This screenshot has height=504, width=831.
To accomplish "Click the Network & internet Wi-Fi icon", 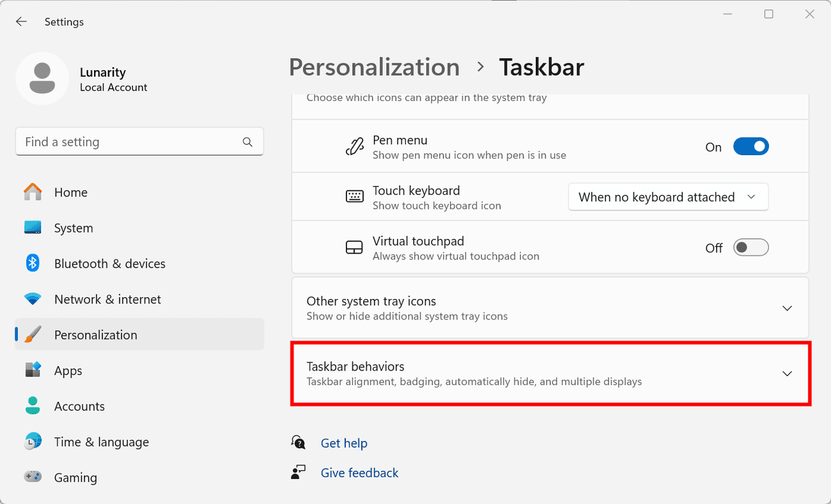I will point(33,299).
